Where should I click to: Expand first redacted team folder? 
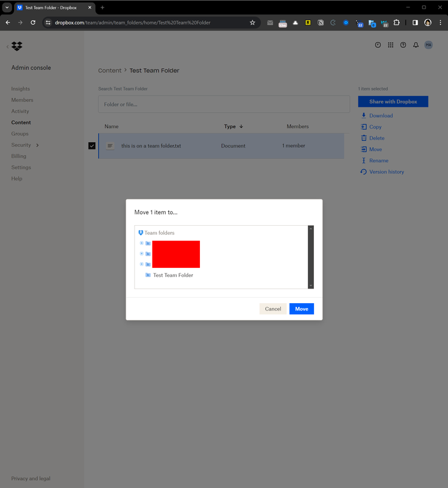click(141, 243)
